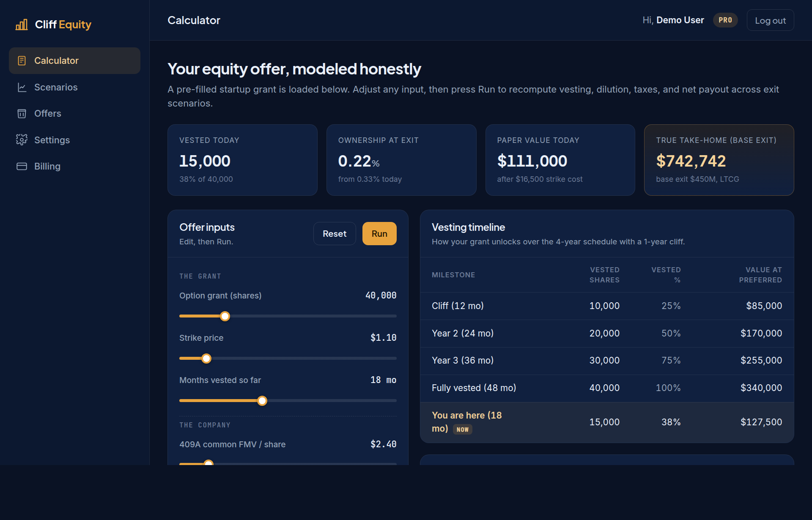Viewport: 812px width, 520px height.
Task: Click the Cliff Equity brand name
Action: click(63, 25)
